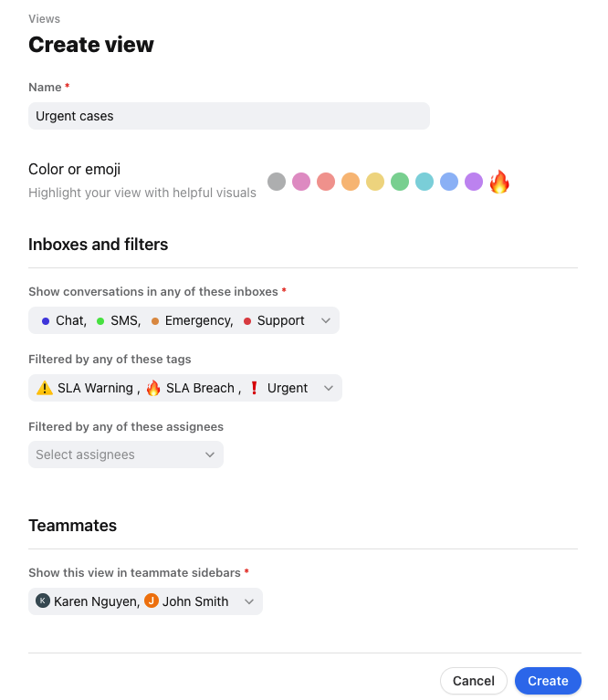This screenshot has height=700, width=608.
Task: Open the Select assignees dropdown
Action: click(126, 454)
